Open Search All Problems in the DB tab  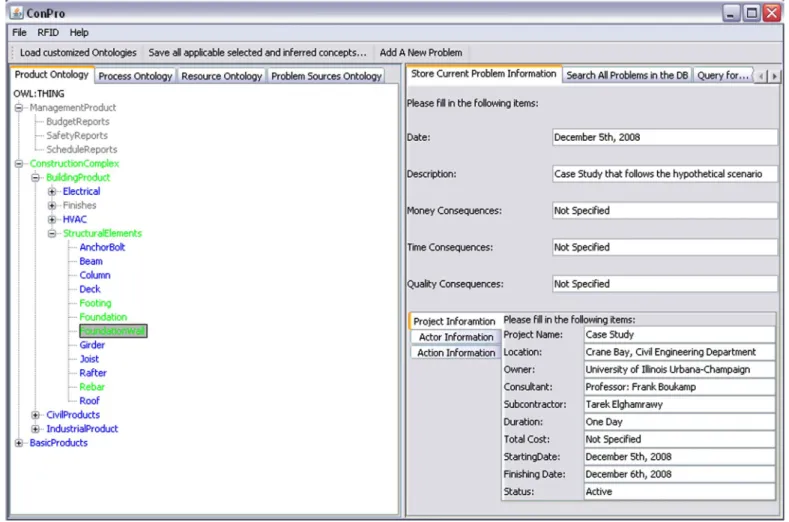pyautogui.click(x=627, y=76)
